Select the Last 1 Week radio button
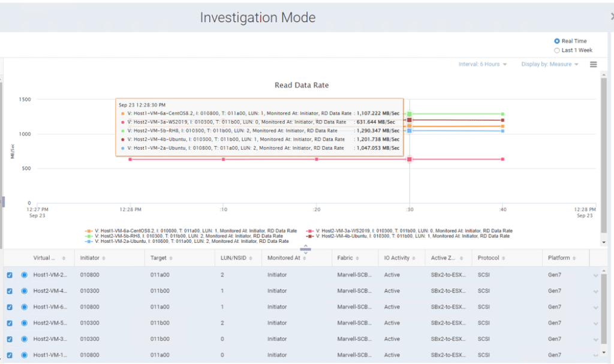614x364 pixels. [x=556, y=50]
